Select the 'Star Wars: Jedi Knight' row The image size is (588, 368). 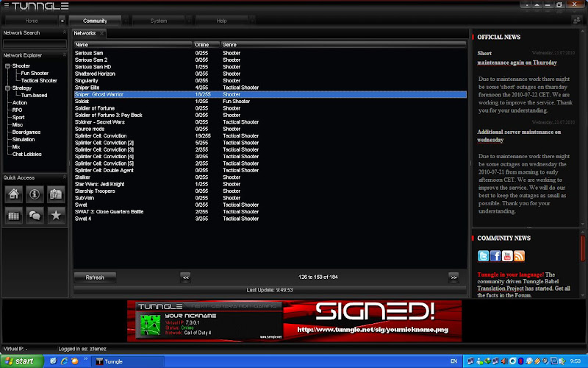(270, 185)
